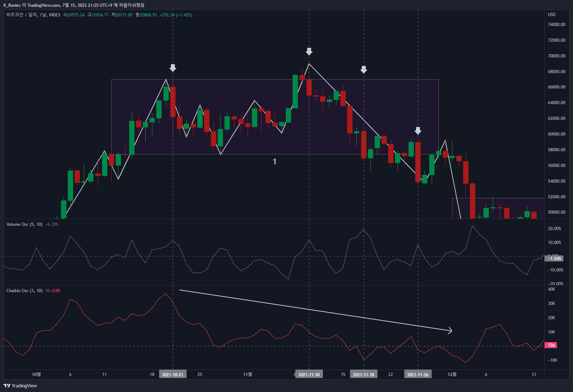The image size is (573, 392).
Task: Click the TradingView logo at bottom
Action: (20, 386)
